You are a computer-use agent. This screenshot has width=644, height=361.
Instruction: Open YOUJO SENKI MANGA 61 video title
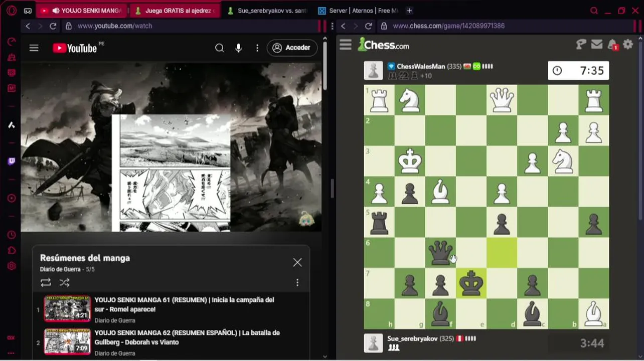coord(184,304)
